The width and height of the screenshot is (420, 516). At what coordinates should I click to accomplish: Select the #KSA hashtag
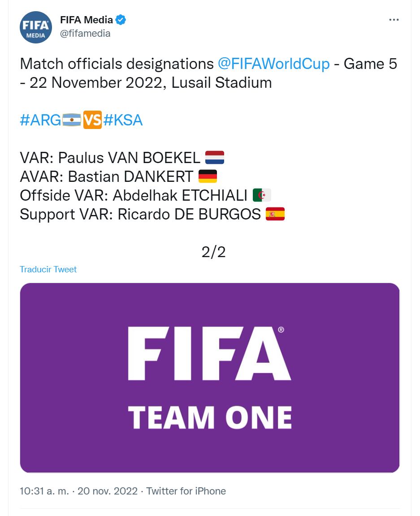pos(123,120)
